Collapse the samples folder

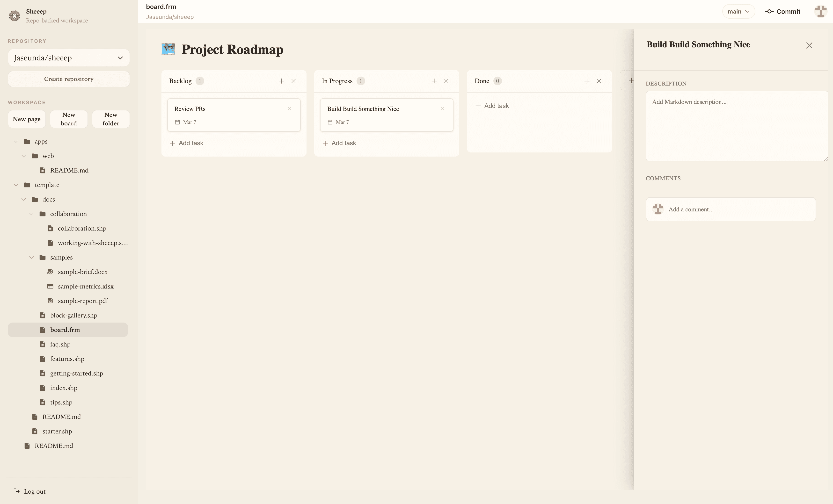click(32, 257)
